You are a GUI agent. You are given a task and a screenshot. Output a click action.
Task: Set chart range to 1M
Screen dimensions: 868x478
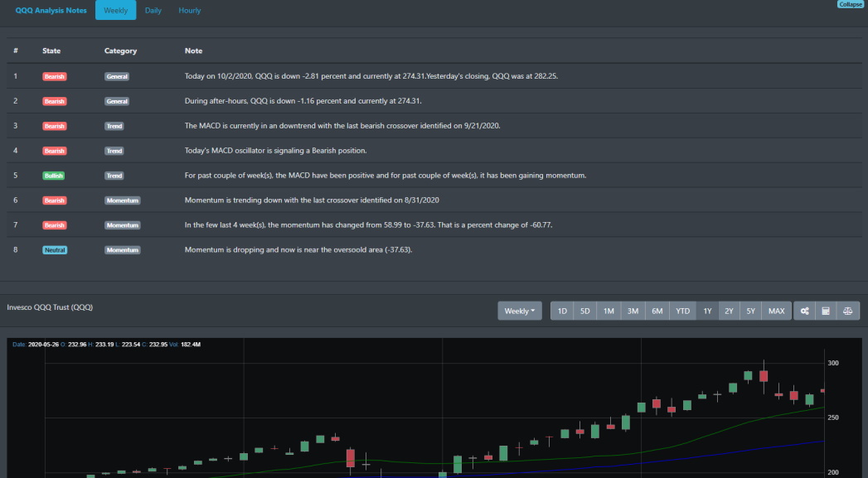coord(609,311)
